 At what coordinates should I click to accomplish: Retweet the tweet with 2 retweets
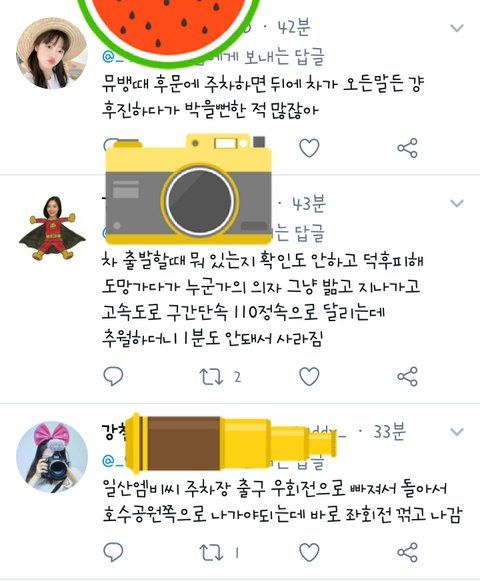(x=211, y=376)
